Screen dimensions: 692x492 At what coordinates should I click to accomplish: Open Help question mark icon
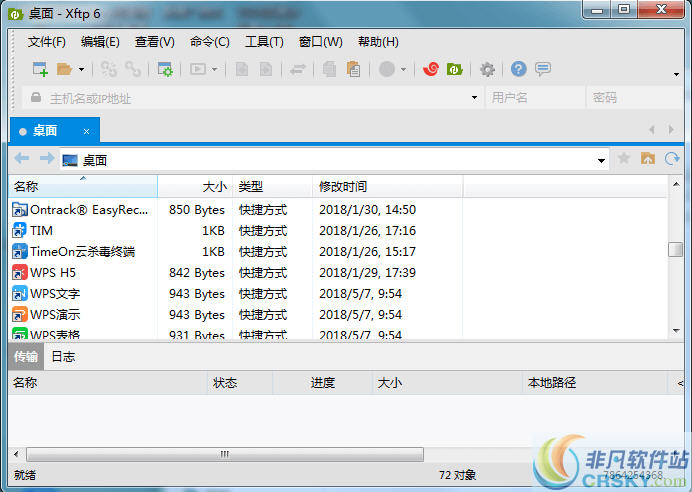coord(519,69)
